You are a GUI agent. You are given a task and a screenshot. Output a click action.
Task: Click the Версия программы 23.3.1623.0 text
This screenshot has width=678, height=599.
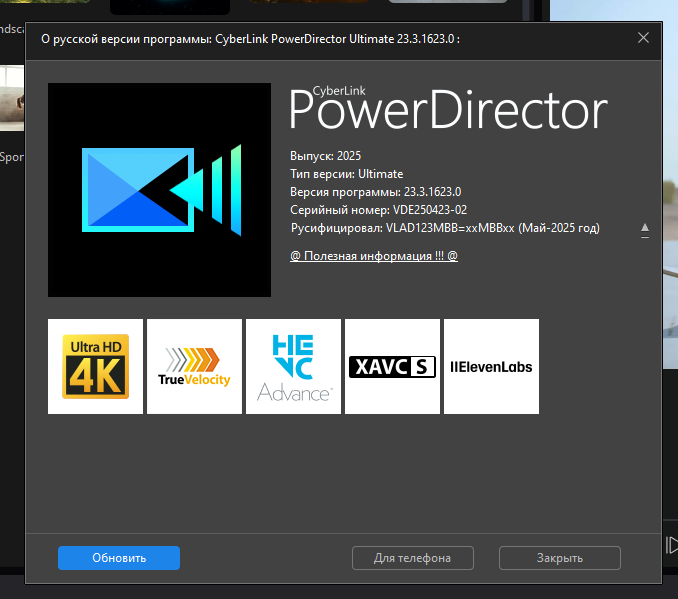pyautogui.click(x=375, y=192)
